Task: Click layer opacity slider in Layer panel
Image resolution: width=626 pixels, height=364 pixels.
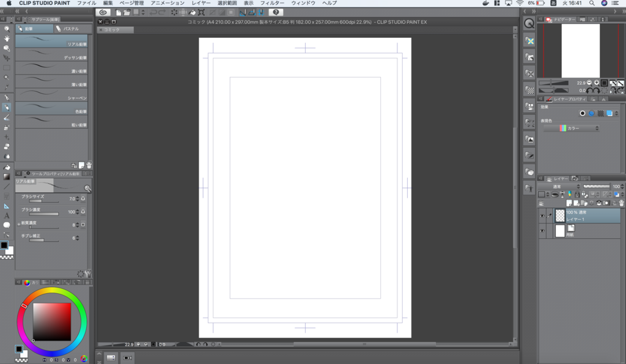Action: point(597,186)
